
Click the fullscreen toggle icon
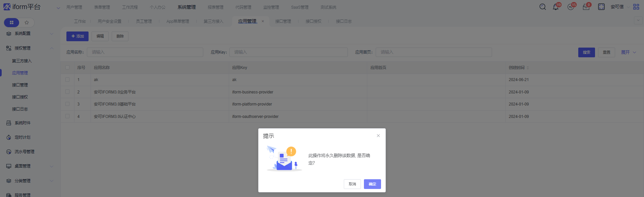point(601,7)
